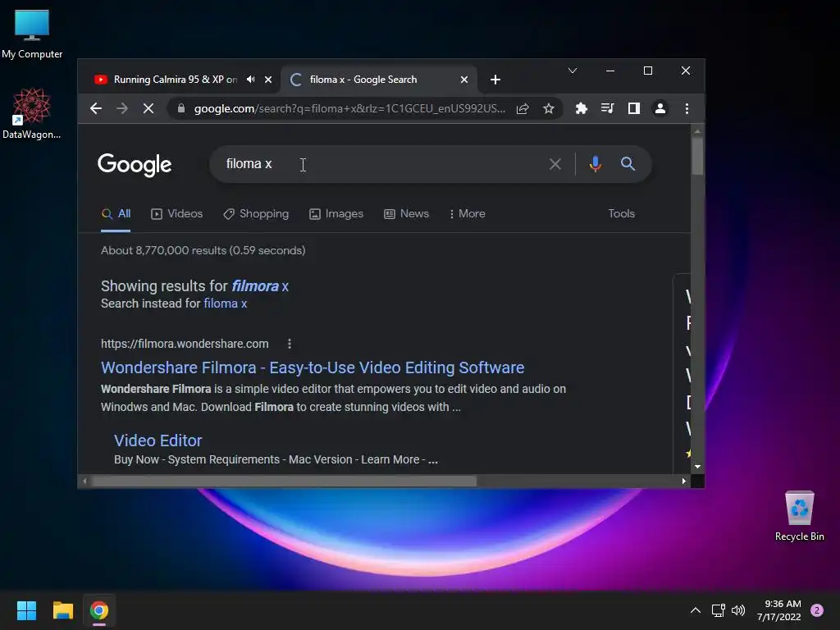Click the forward navigation arrow
The image size is (840, 630).
(122, 109)
